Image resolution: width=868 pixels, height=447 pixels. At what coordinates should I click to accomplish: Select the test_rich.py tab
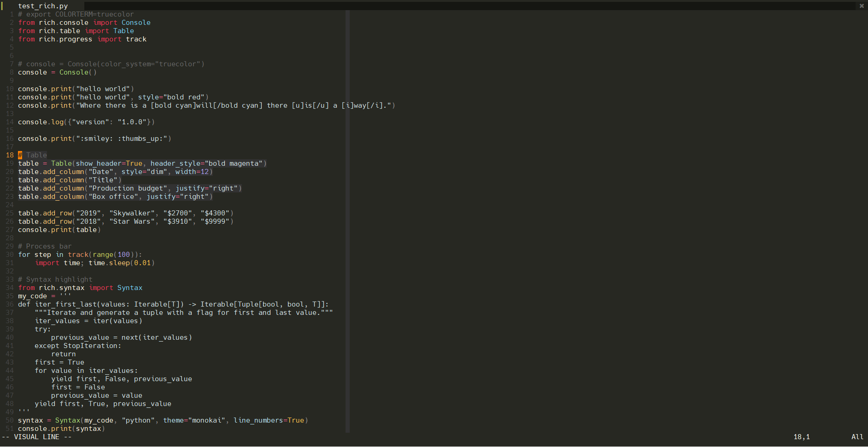click(43, 6)
